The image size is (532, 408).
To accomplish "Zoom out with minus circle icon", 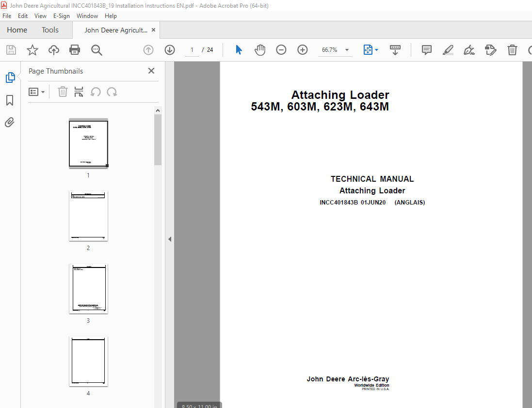I will click(281, 50).
